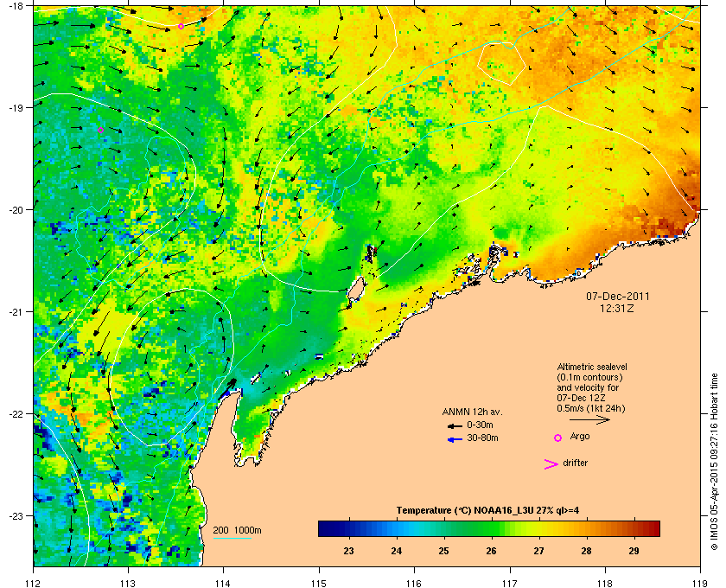The height and width of the screenshot is (588, 726).
Task: Click the 'drifter' legend label
Action: (575, 463)
